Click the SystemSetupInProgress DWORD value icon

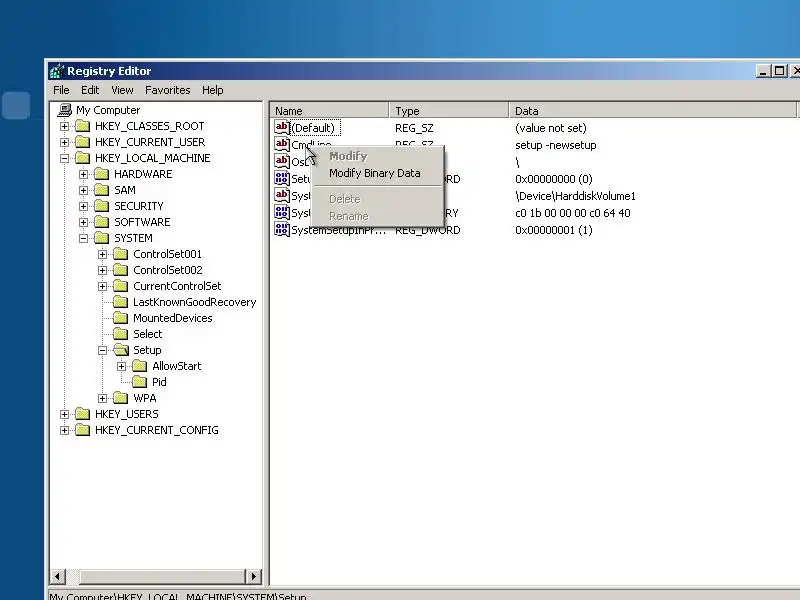click(282, 229)
